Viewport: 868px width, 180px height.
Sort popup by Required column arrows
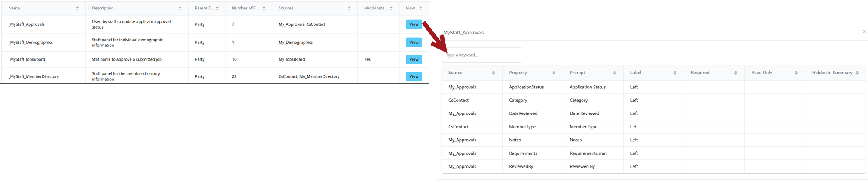coord(736,73)
